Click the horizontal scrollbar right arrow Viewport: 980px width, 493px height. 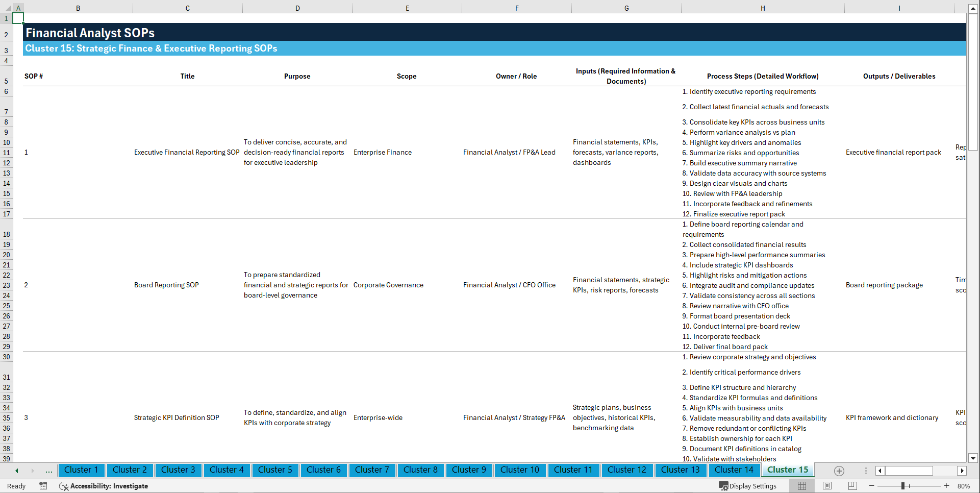(x=962, y=471)
